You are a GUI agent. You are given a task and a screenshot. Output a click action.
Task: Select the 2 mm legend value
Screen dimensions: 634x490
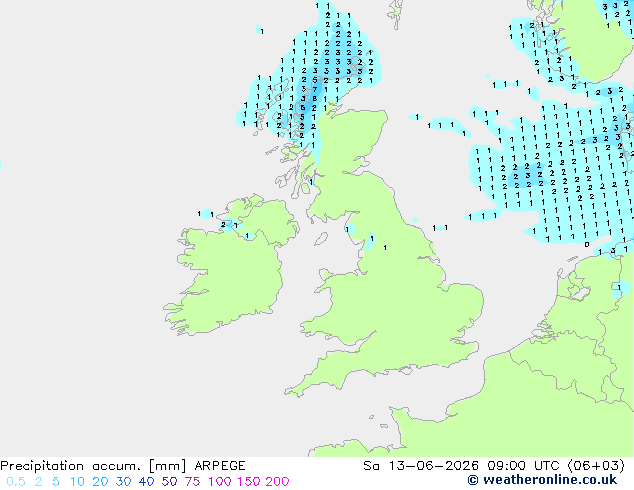[38, 482]
